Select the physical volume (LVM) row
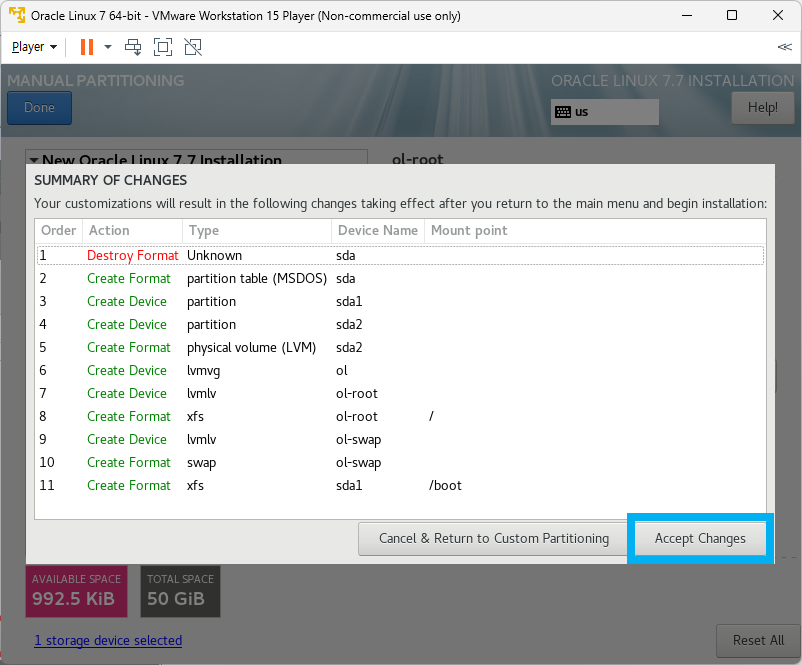This screenshot has height=665, width=802. (400, 347)
